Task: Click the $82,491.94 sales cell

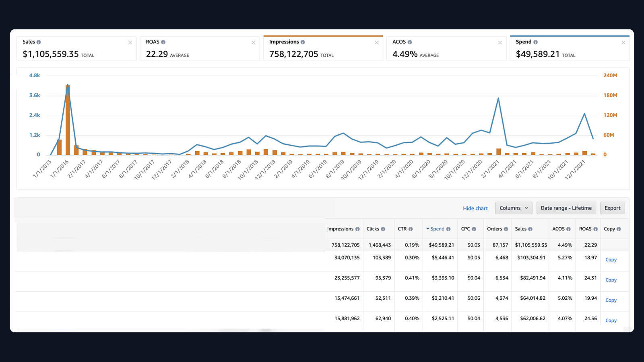Action: pyautogui.click(x=533, y=278)
